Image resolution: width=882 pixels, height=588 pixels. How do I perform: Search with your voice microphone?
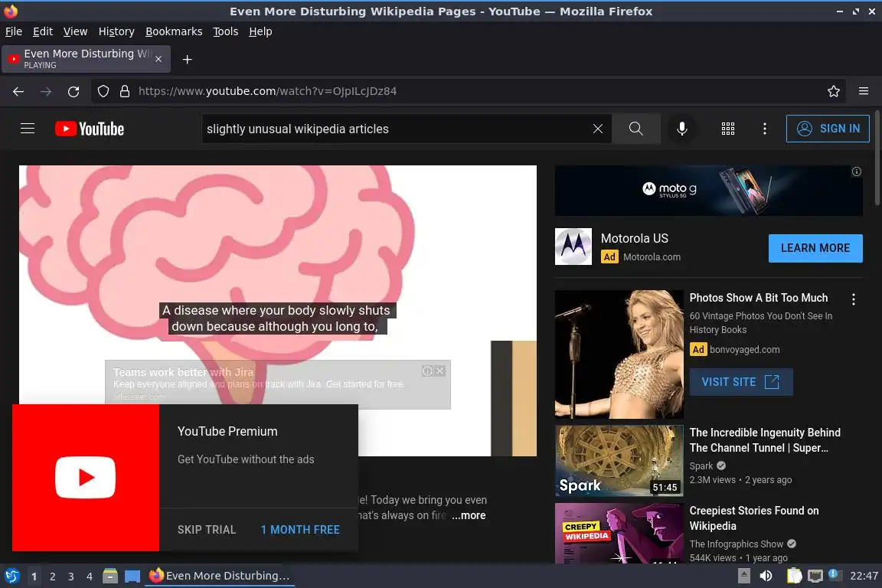(x=681, y=129)
